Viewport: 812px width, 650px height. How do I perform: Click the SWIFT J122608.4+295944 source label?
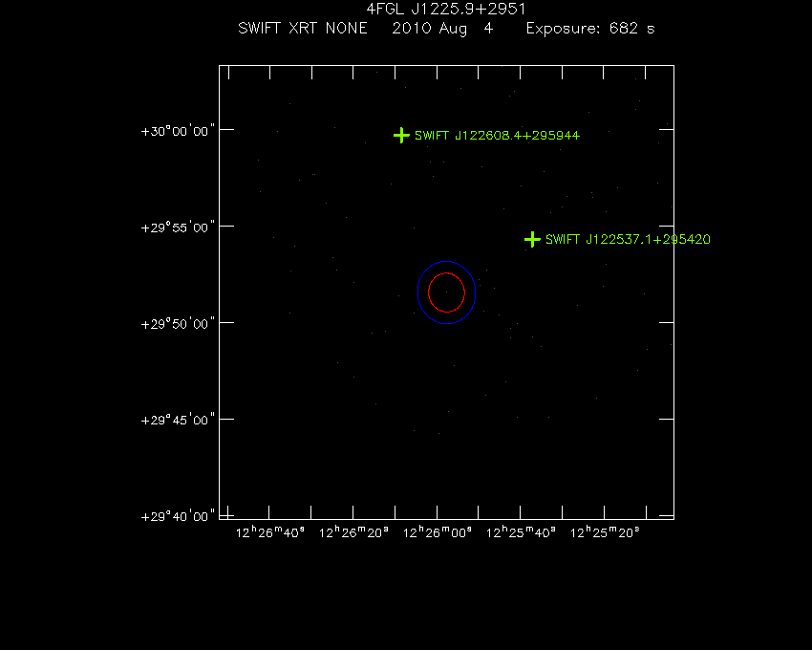pyautogui.click(x=497, y=136)
